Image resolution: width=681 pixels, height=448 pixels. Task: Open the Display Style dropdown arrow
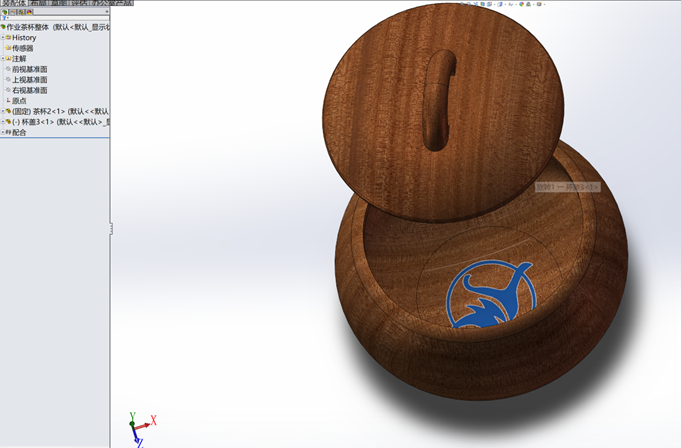(x=506, y=4)
